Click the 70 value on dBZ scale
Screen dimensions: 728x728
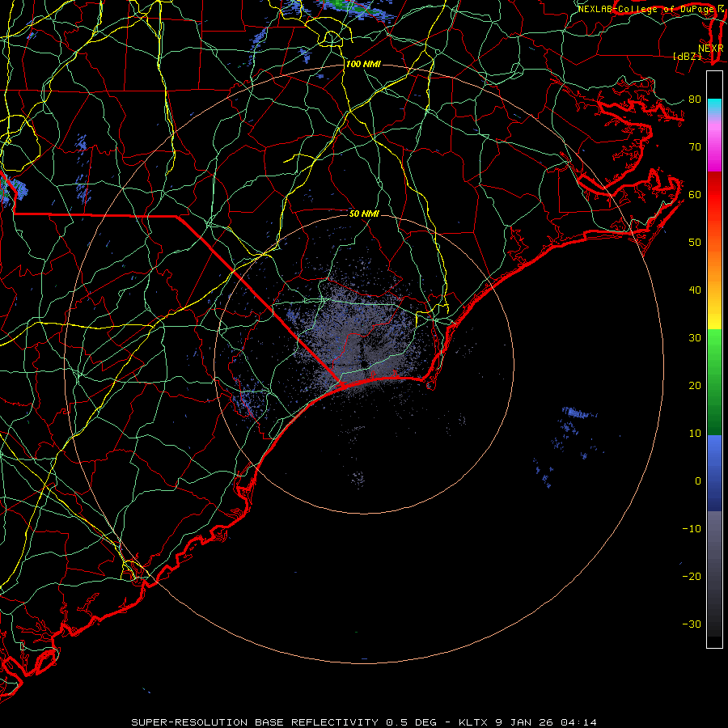point(695,147)
